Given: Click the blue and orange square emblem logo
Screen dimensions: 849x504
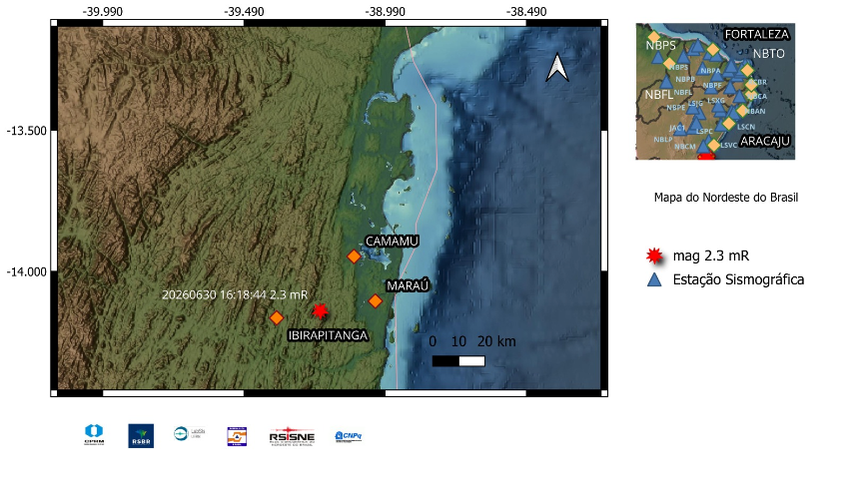Looking at the screenshot, I should click(237, 436).
